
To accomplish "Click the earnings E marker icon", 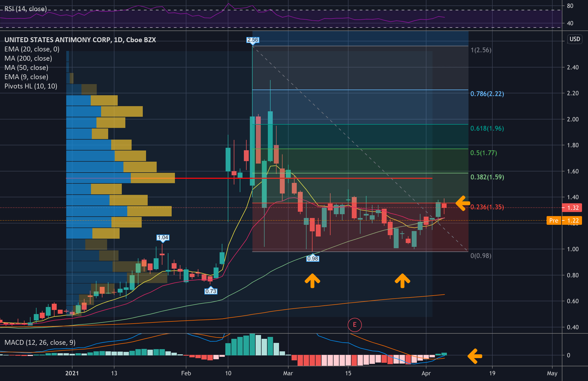I will click(x=354, y=325).
